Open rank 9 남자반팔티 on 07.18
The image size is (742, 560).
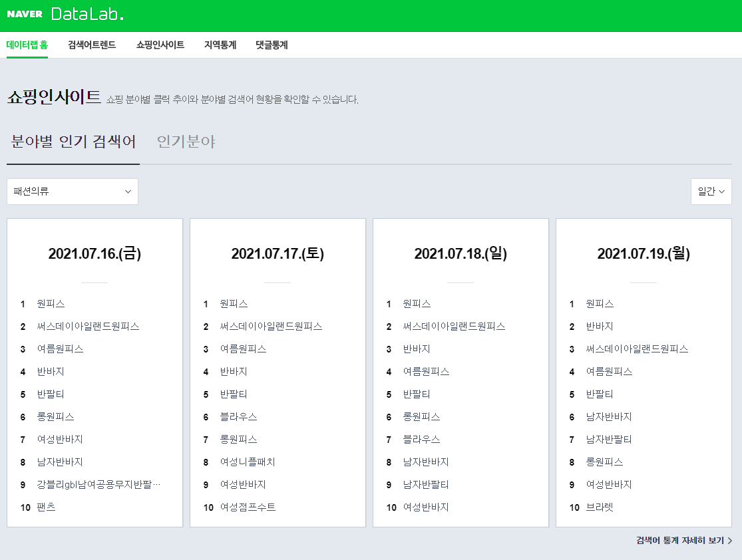click(x=427, y=485)
